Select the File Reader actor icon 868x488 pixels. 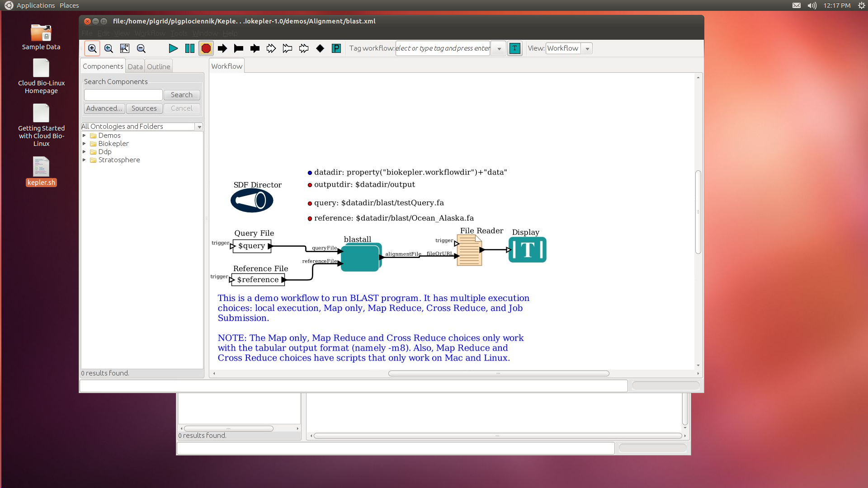tap(469, 250)
